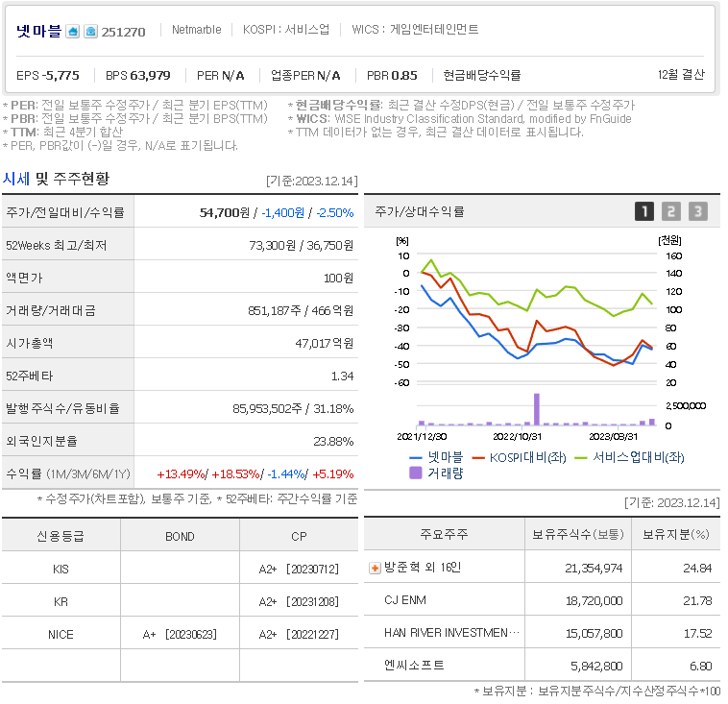Viewport: 728px width, 704px height.
Task: Click the red KOSPI대비(좌) legend marker
Action: click(x=478, y=458)
